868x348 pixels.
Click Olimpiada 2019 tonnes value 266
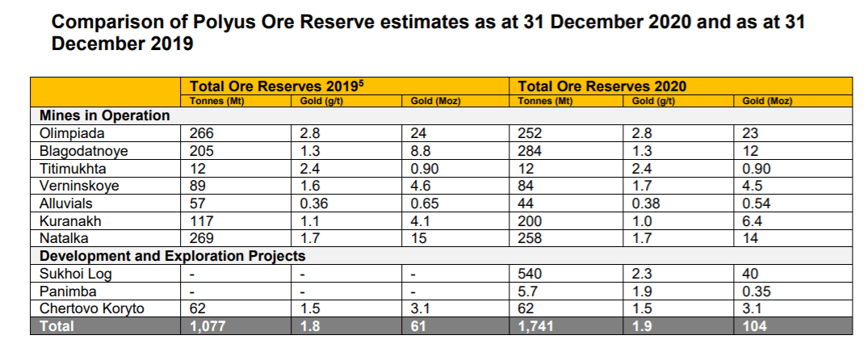coord(202,133)
